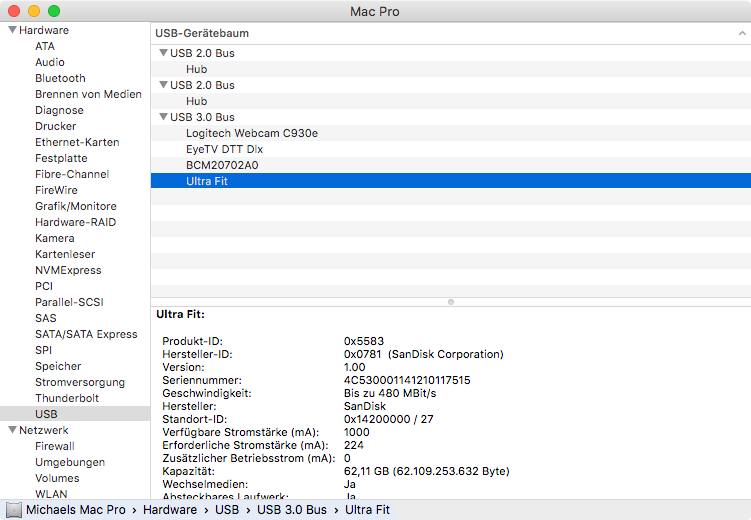
Task: Show the Firewall network section
Action: click(54, 446)
